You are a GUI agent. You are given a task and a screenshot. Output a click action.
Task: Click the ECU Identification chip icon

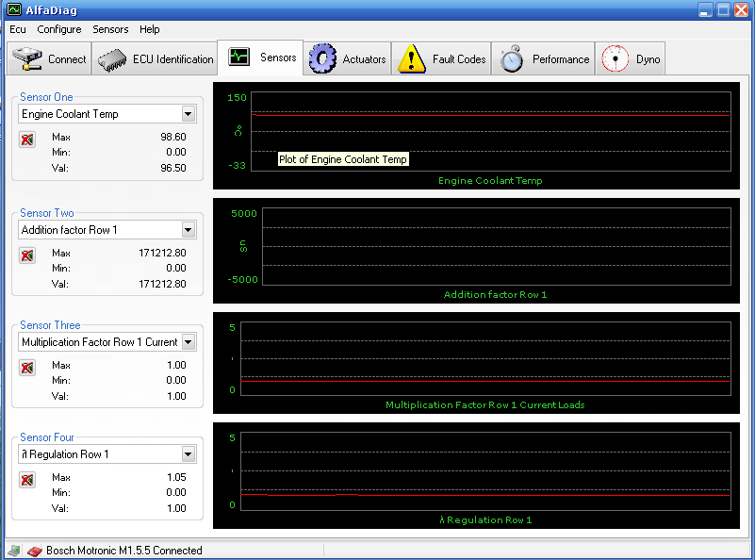point(111,58)
